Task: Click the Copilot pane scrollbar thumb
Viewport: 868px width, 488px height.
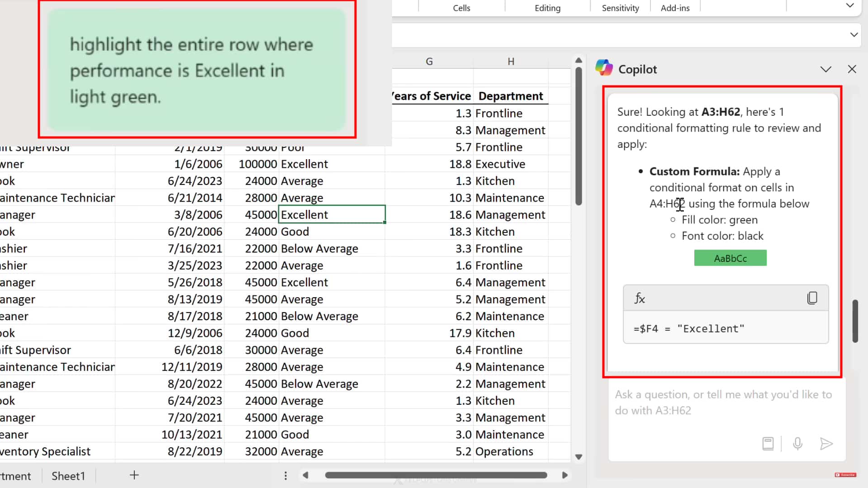Action: (x=855, y=321)
